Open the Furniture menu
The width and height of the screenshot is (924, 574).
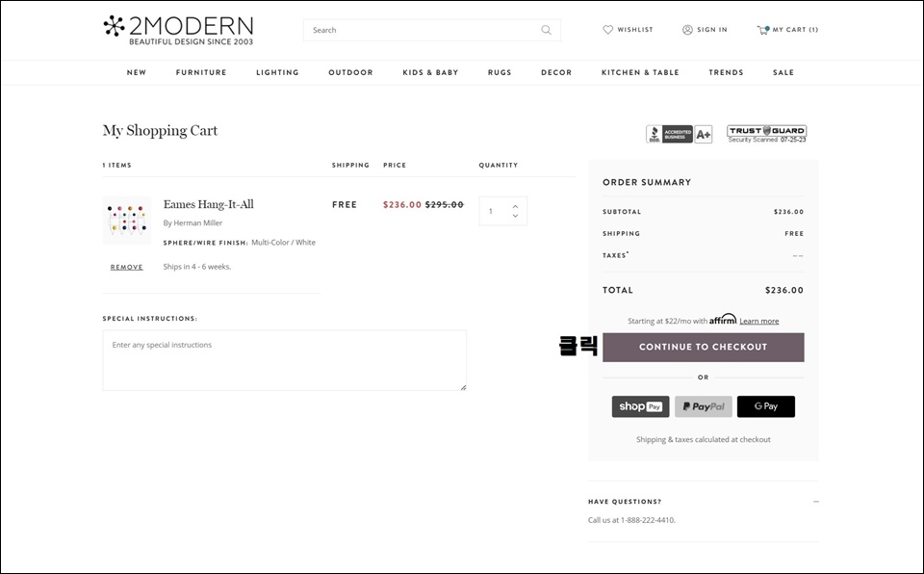tap(201, 72)
